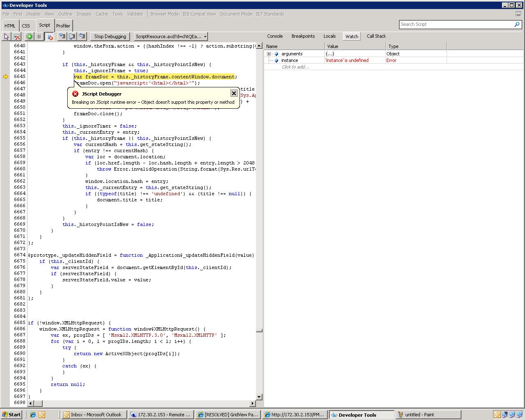525x420 pixels.
Task: Click the Search Script input field
Action: 456,25
